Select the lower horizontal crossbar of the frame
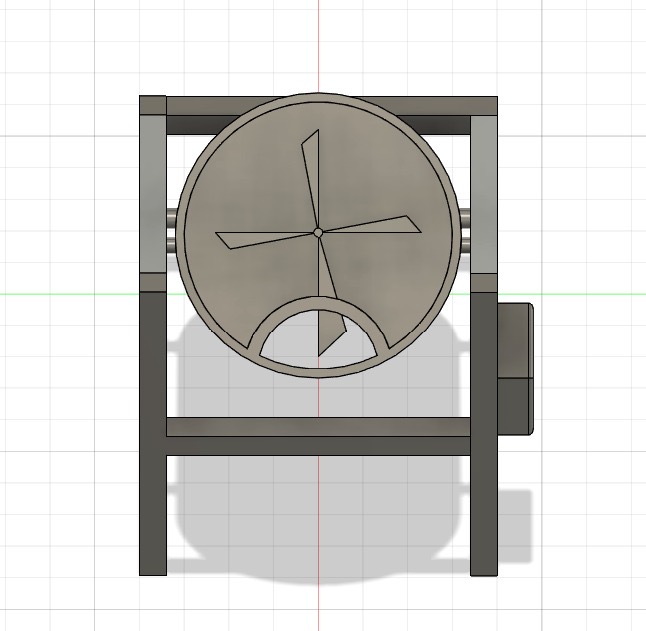This screenshot has height=631, width=646. pos(318,436)
